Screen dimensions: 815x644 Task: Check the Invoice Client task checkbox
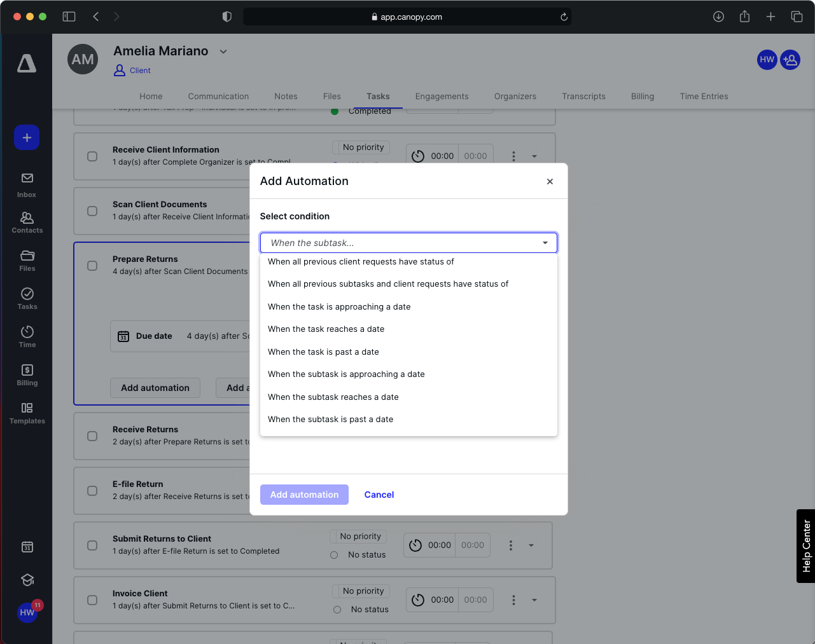tap(92, 600)
